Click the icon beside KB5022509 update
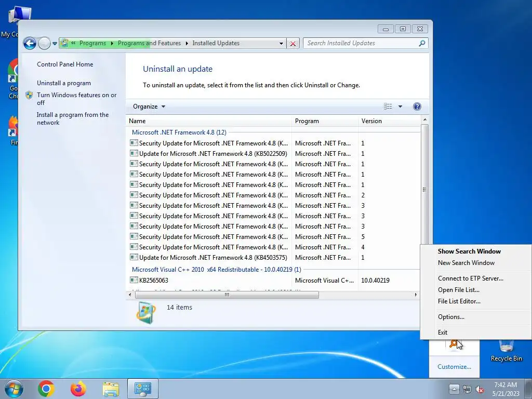This screenshot has width=532, height=399. pyautogui.click(x=134, y=154)
